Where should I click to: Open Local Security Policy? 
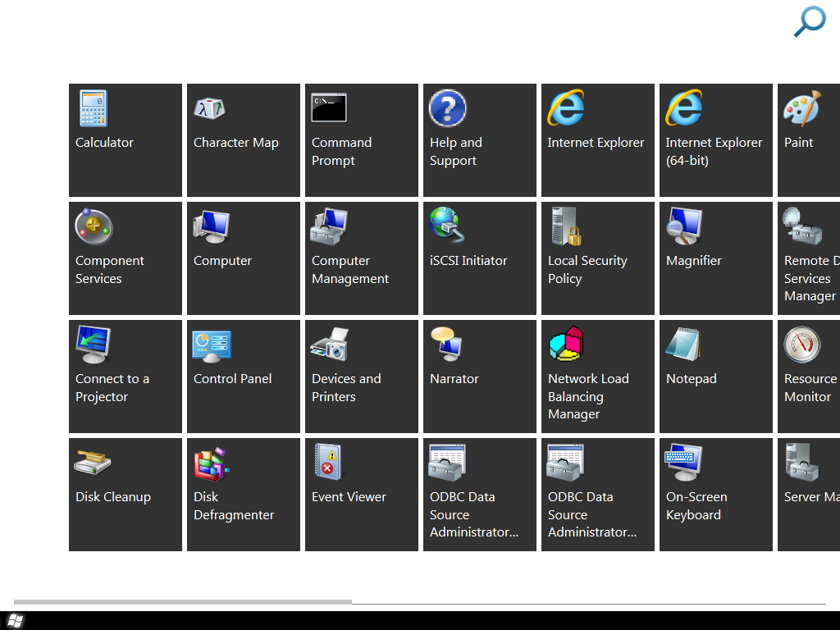[x=598, y=258]
